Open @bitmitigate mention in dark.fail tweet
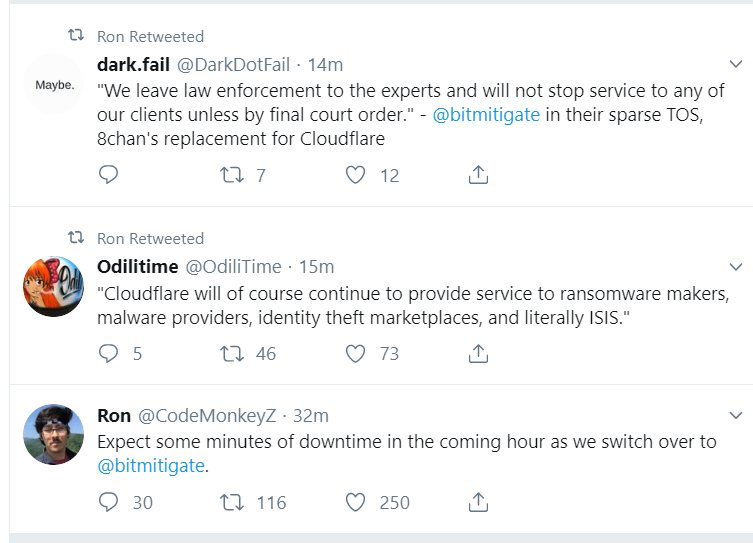 (x=487, y=114)
